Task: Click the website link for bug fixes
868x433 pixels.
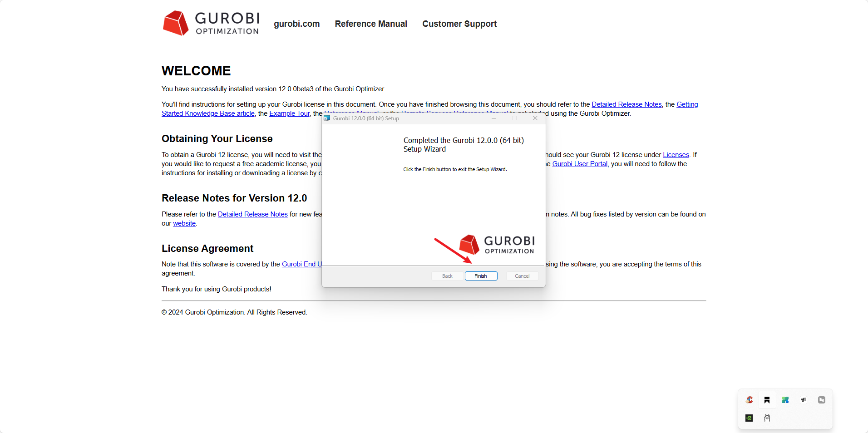Action: tap(184, 223)
